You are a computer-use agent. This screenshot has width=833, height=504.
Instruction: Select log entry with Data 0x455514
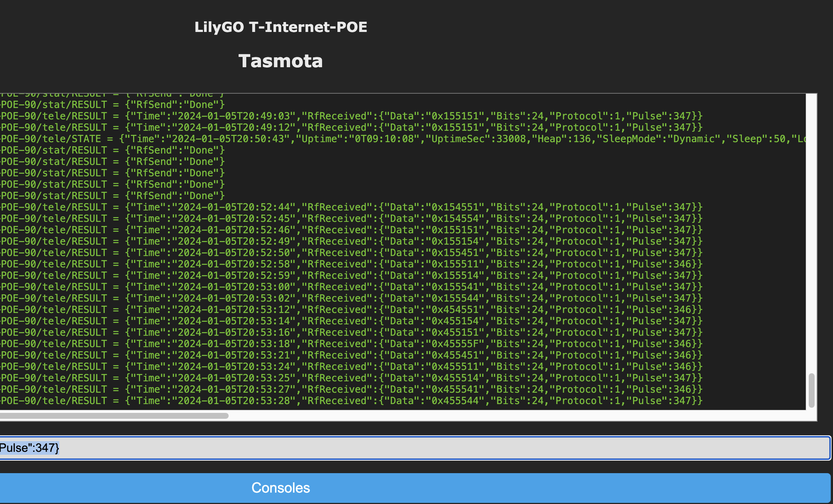point(351,378)
